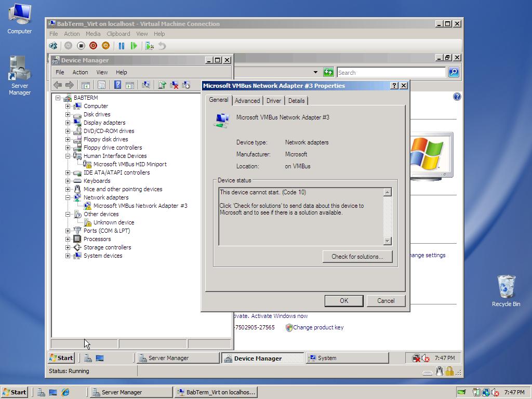532x399 pixels.
Task: Open the address bar dropdown arrow
Action: pos(315,72)
